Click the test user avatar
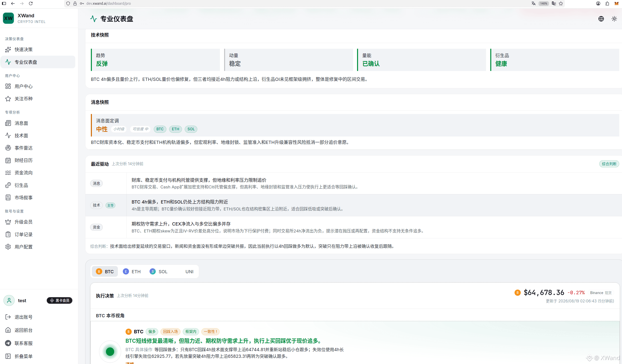 (x=9, y=300)
